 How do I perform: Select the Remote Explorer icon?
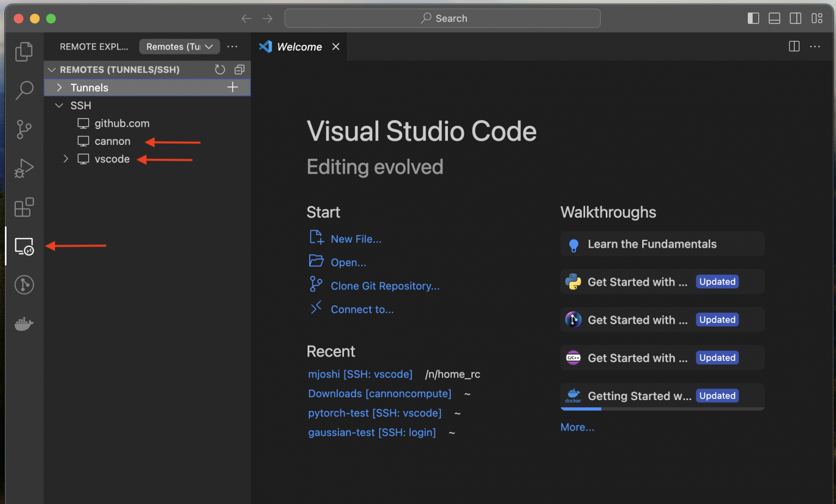(x=24, y=246)
